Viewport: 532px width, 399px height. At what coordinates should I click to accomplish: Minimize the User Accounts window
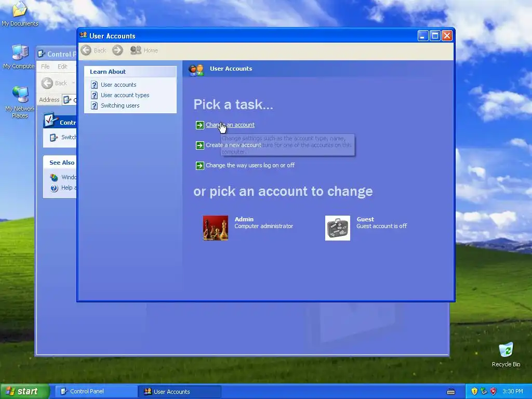click(x=423, y=36)
